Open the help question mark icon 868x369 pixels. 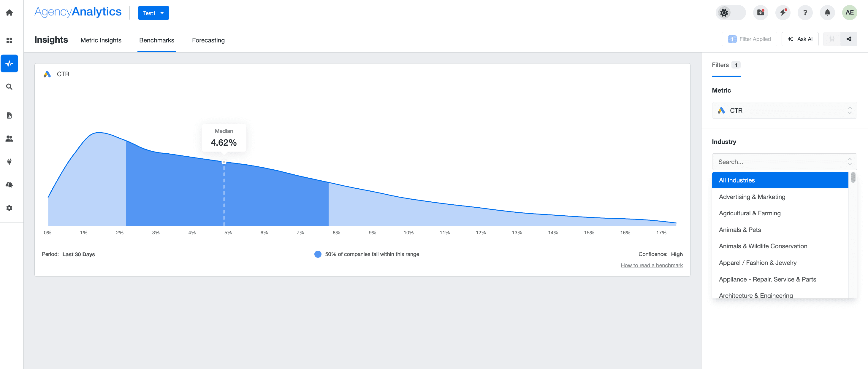[805, 13]
